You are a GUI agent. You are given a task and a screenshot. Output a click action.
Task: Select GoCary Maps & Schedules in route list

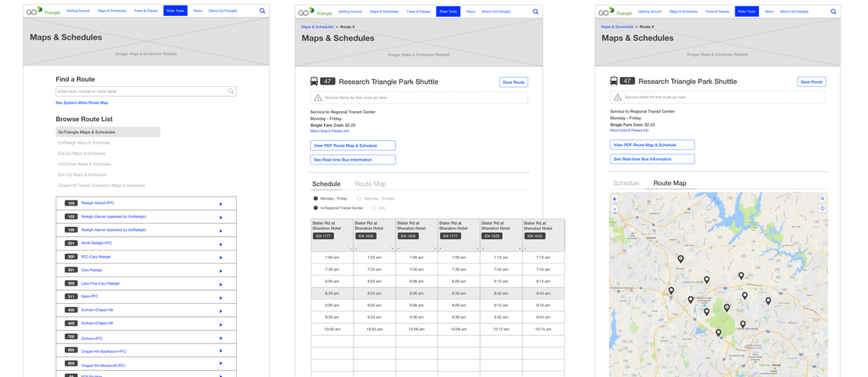(x=82, y=153)
